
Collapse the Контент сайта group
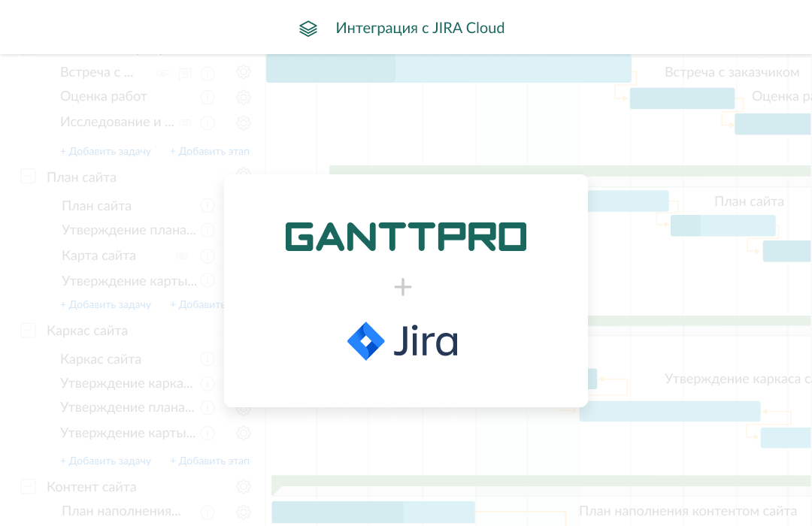[x=28, y=487]
